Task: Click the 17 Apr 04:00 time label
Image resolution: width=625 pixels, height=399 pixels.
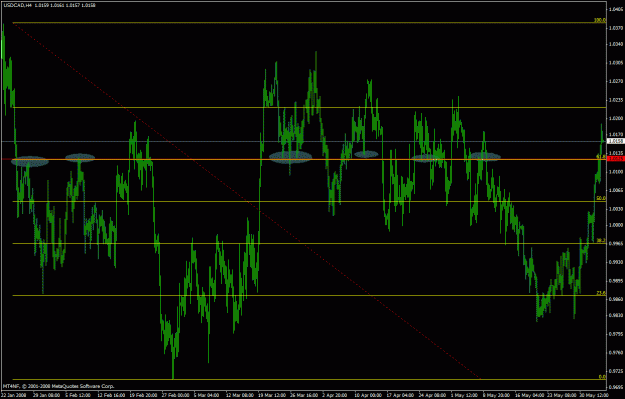Action: [401, 395]
